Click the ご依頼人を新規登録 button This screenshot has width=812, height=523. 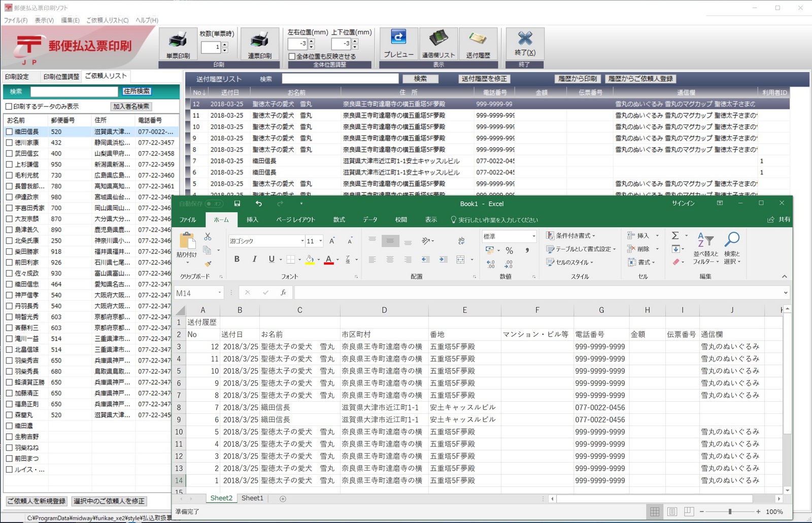click(37, 501)
